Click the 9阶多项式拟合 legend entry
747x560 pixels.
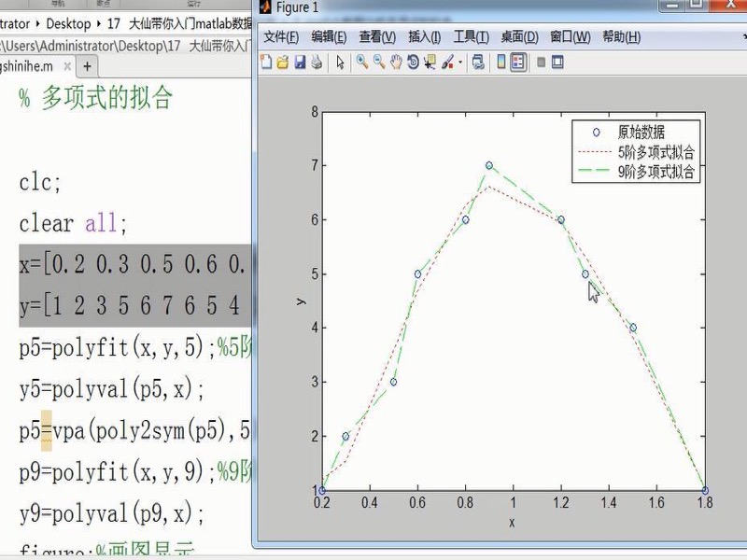pos(656,171)
